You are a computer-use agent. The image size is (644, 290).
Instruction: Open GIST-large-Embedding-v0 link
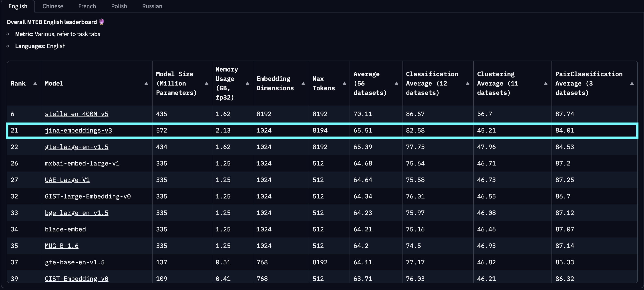pyautogui.click(x=88, y=196)
